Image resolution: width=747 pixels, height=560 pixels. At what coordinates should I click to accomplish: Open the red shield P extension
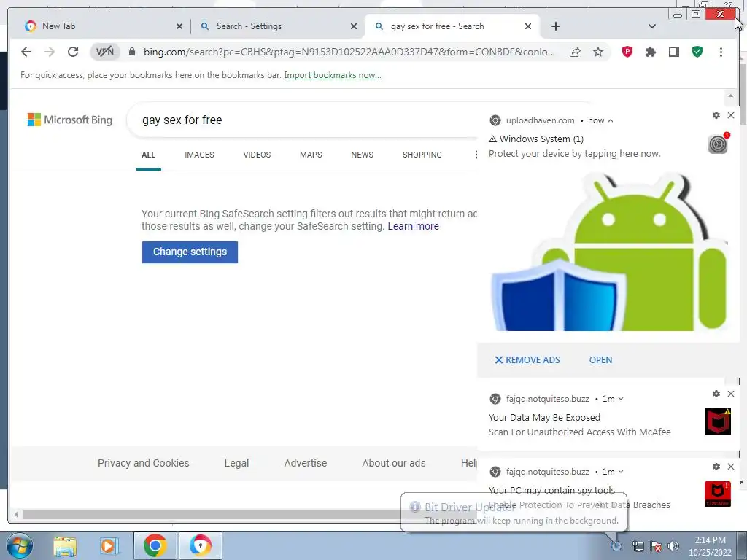(627, 52)
